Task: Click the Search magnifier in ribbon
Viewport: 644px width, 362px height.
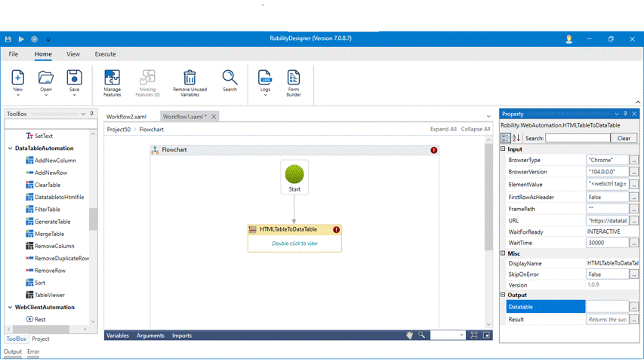Action: tap(230, 78)
